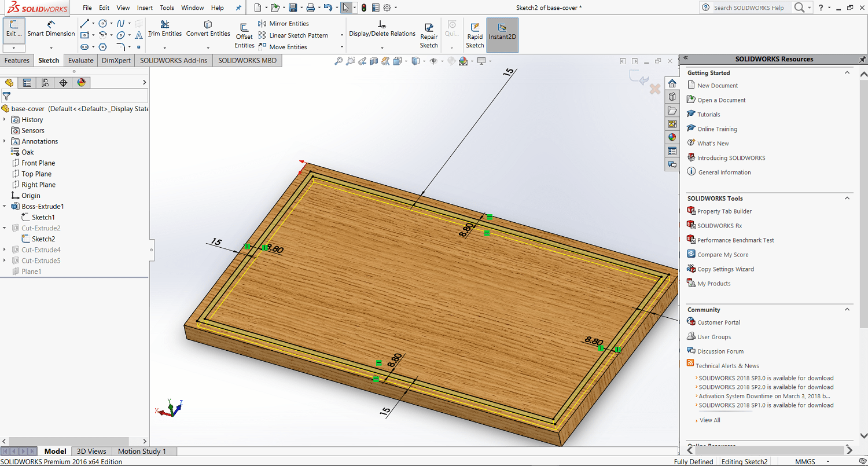Pick the Circle sketch tool
Viewport: 868px width, 466px height.
(102, 24)
